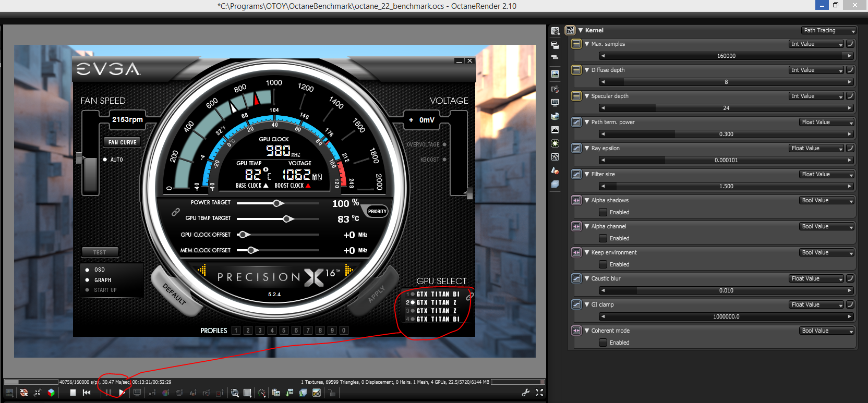This screenshot has height=403, width=868.
Task: Click the wrench settings icon
Action: tap(526, 393)
